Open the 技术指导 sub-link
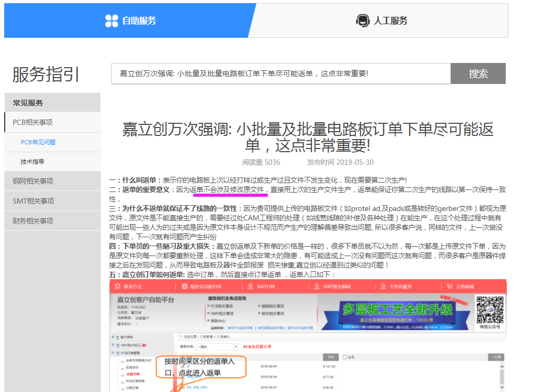 tap(33, 162)
